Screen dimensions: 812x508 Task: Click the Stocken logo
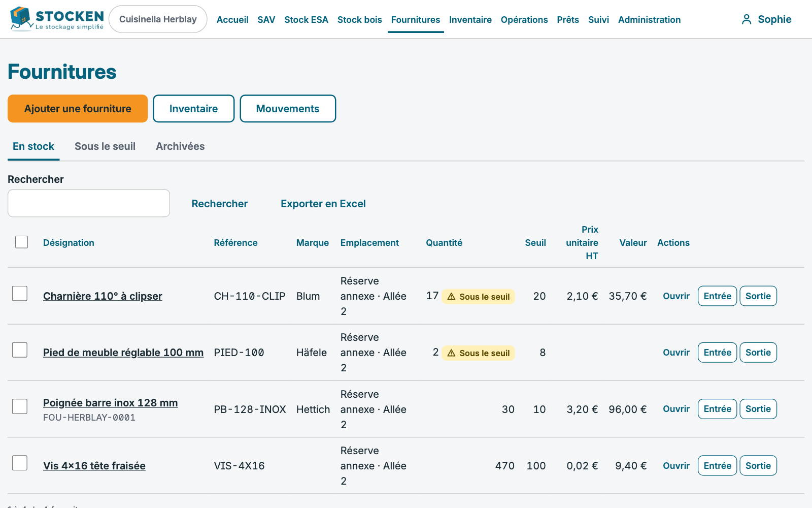click(57, 19)
